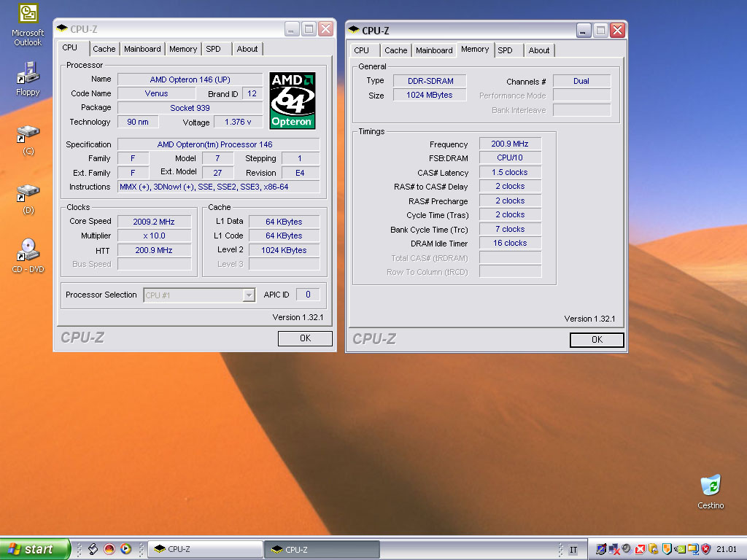This screenshot has height=560, width=747.
Task: Click the folder-and-monitor tray icon
Action: [x=693, y=550]
